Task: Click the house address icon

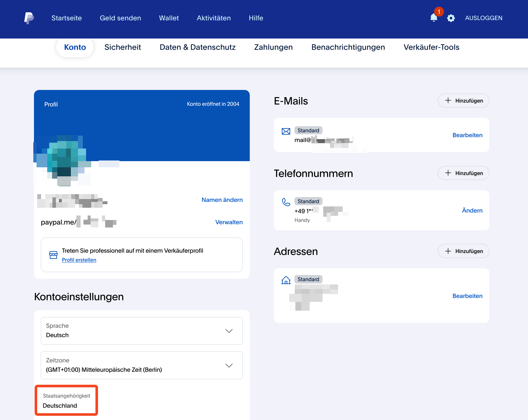Action: (x=286, y=280)
